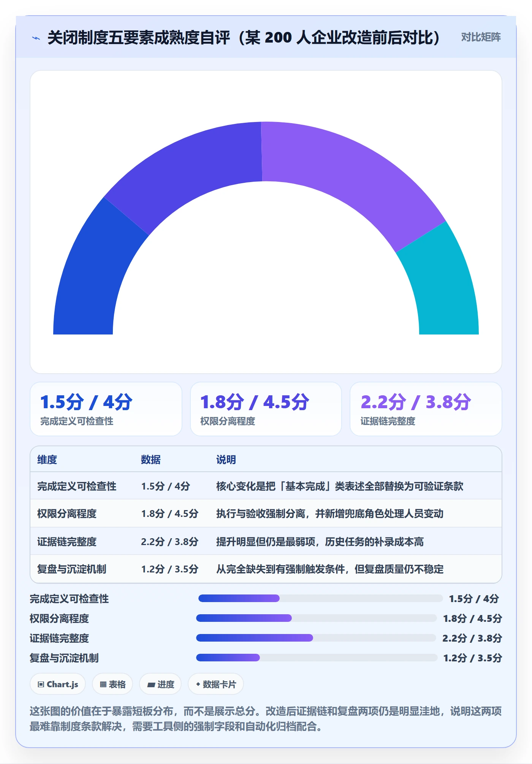Click the Chart.js chip
Viewport: 532px width, 764px height.
point(58,684)
